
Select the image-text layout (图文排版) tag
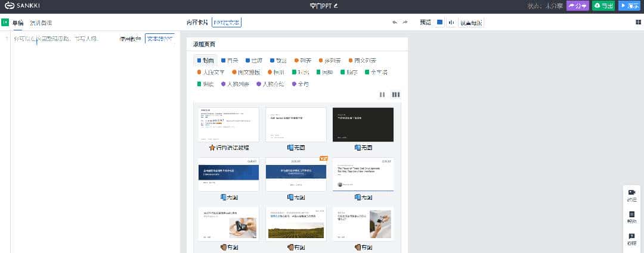point(246,72)
